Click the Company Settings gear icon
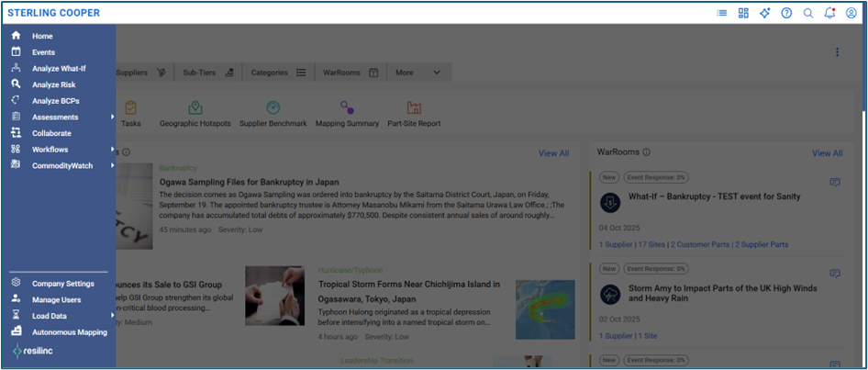 click(16, 283)
